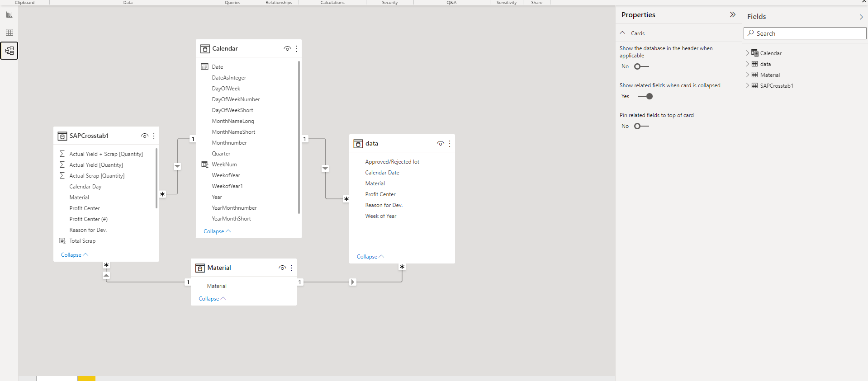This screenshot has width=868, height=381.
Task: Open the Data view icon
Action: [x=9, y=33]
